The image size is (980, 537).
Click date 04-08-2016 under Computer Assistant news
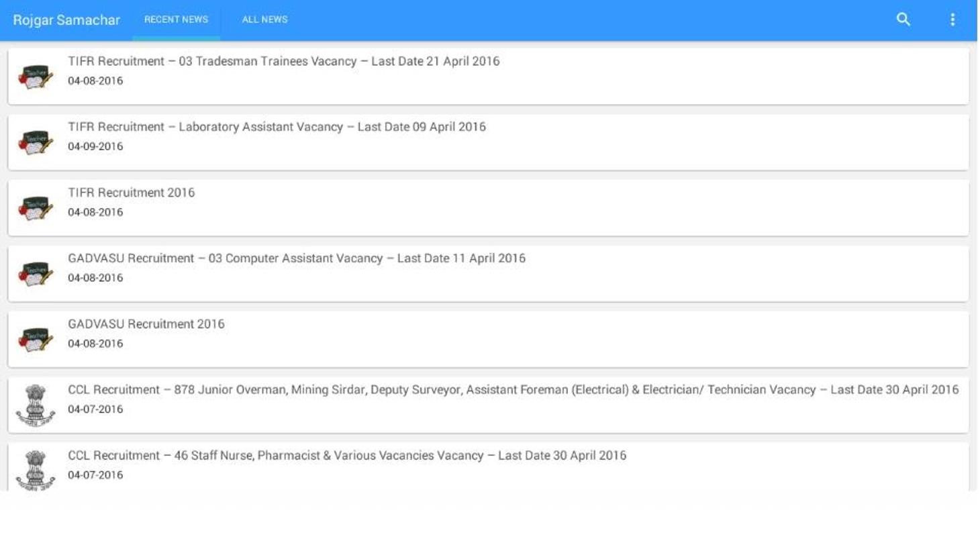tap(95, 278)
